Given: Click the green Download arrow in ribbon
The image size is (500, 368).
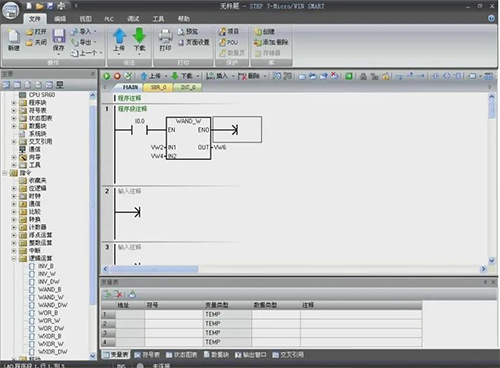Looking at the screenshot, I should click(x=139, y=36).
